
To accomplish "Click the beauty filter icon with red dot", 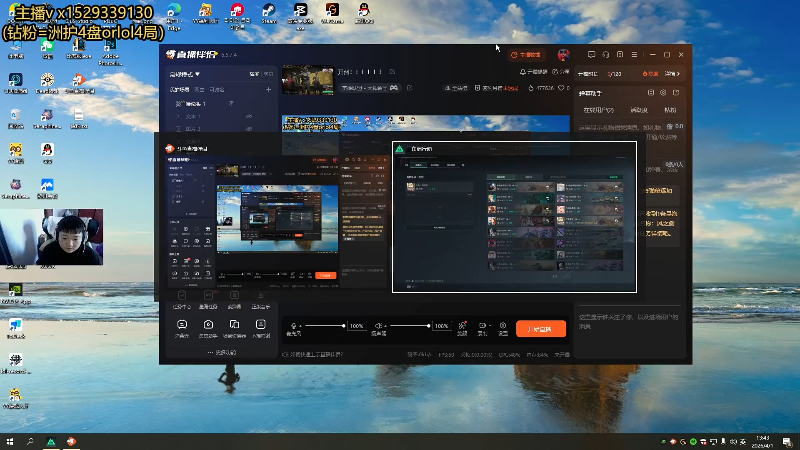I will click(462, 325).
